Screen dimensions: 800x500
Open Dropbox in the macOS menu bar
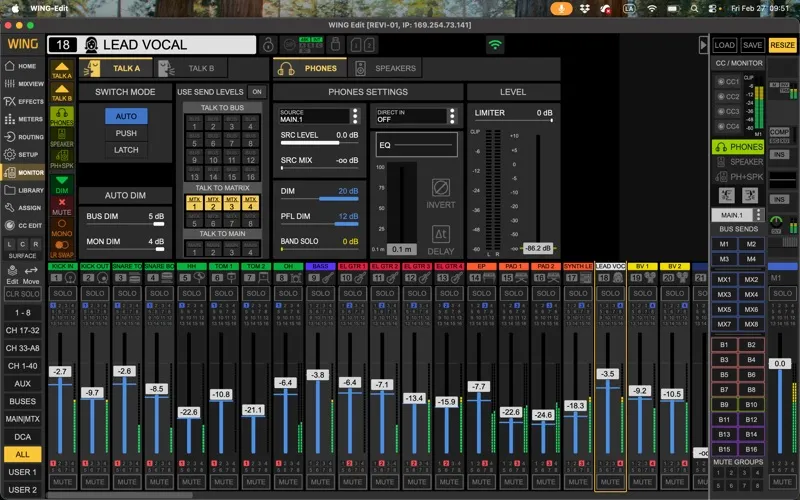click(585, 8)
